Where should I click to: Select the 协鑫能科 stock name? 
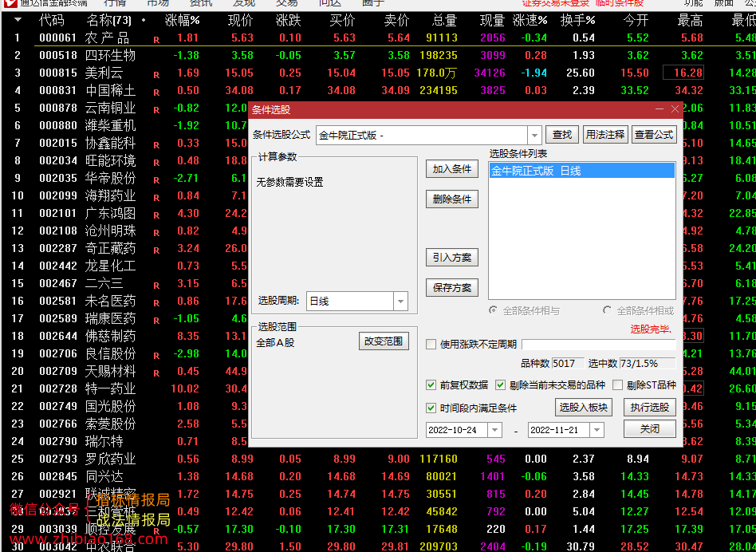(110, 143)
